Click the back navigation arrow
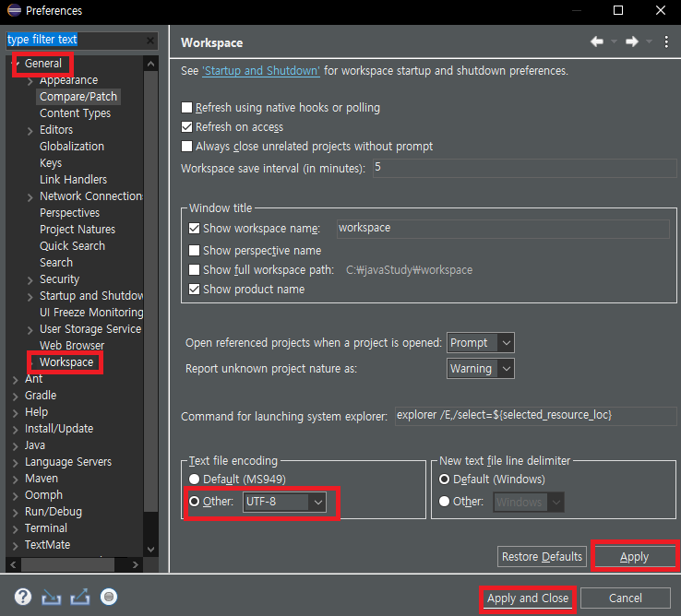Viewport: 681px width, 616px height. (597, 41)
